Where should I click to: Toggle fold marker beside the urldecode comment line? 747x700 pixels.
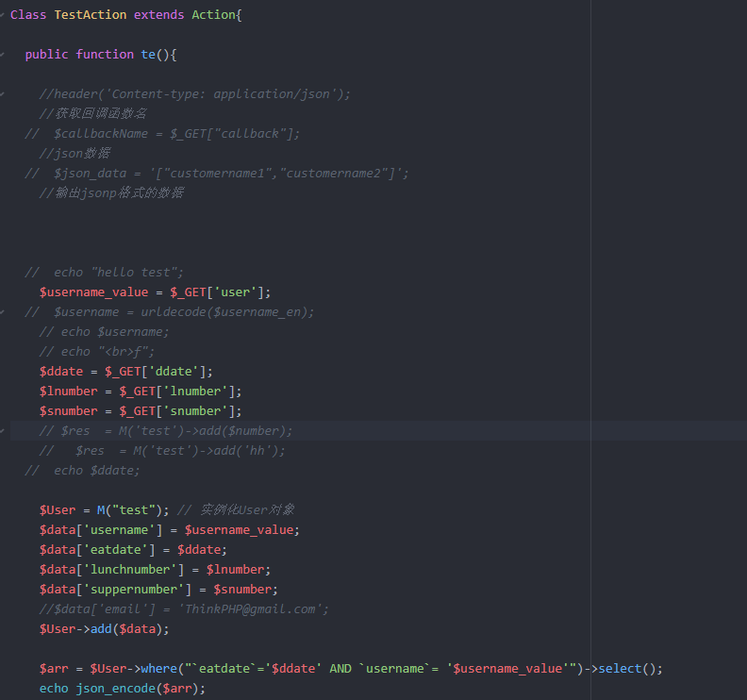pos(3,312)
